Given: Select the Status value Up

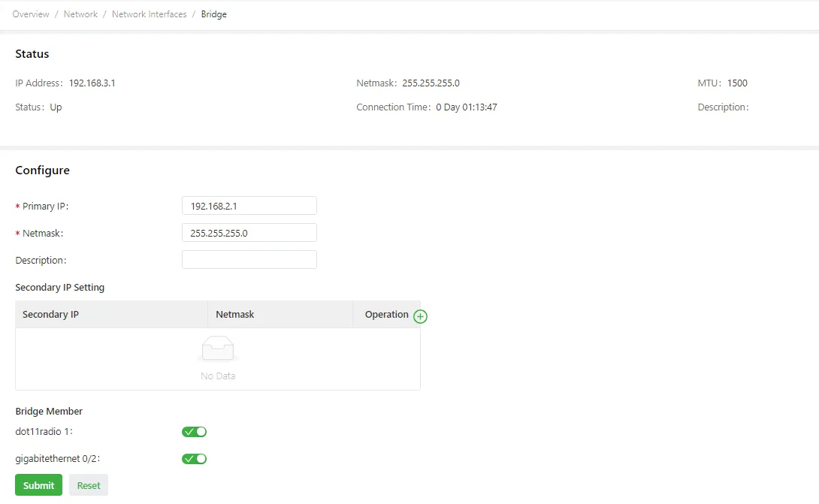Looking at the screenshot, I should (x=56, y=107).
